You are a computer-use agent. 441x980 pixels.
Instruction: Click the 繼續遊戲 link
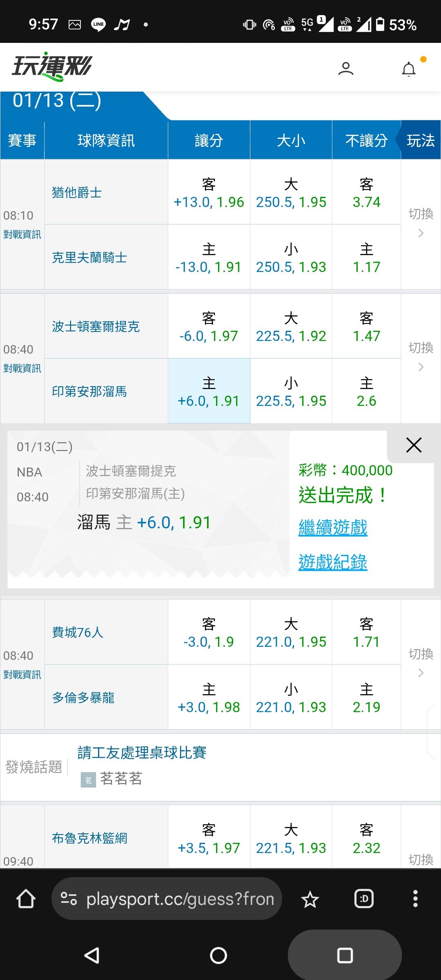[333, 528]
